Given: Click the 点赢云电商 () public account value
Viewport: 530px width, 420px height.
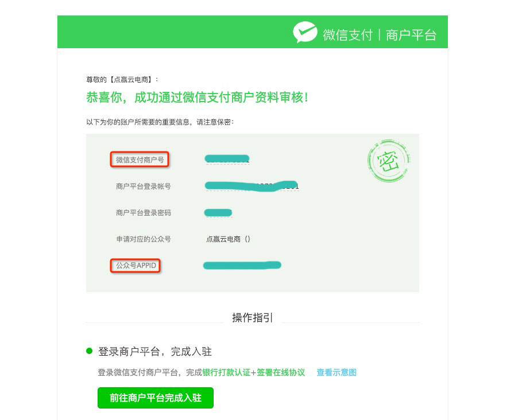Looking at the screenshot, I should click(x=228, y=239).
